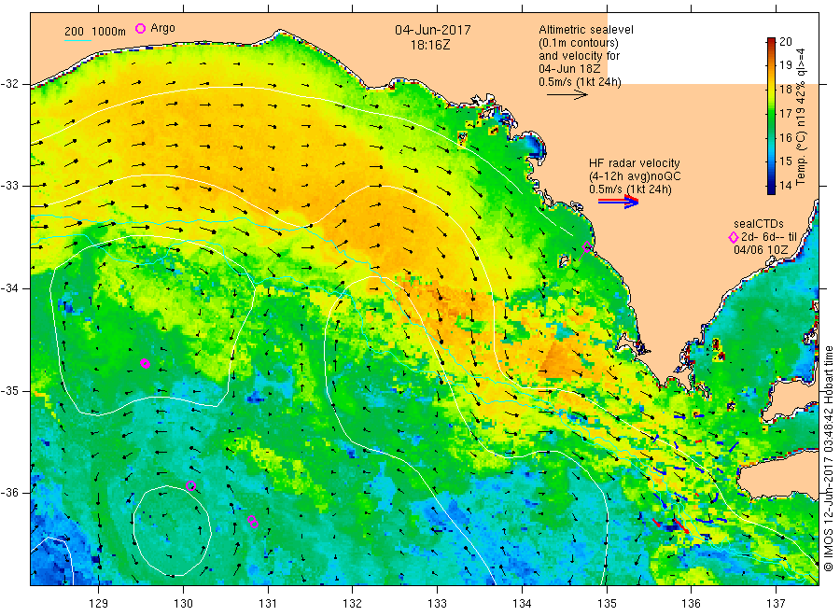Click the '-32' latitude axis label
Viewport: 840px width, 616px height.
pyautogui.click(x=9, y=84)
